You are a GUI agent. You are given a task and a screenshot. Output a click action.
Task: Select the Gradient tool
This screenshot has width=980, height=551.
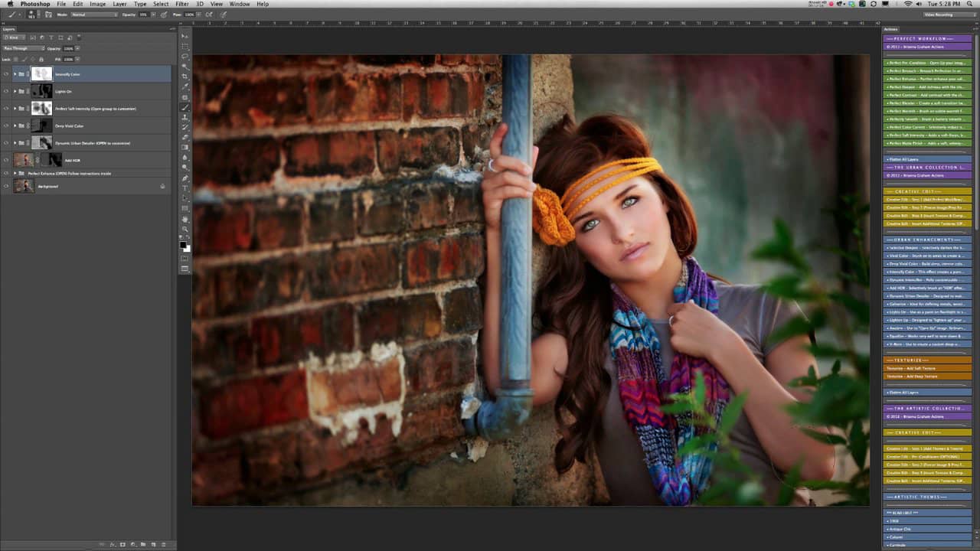[185, 147]
